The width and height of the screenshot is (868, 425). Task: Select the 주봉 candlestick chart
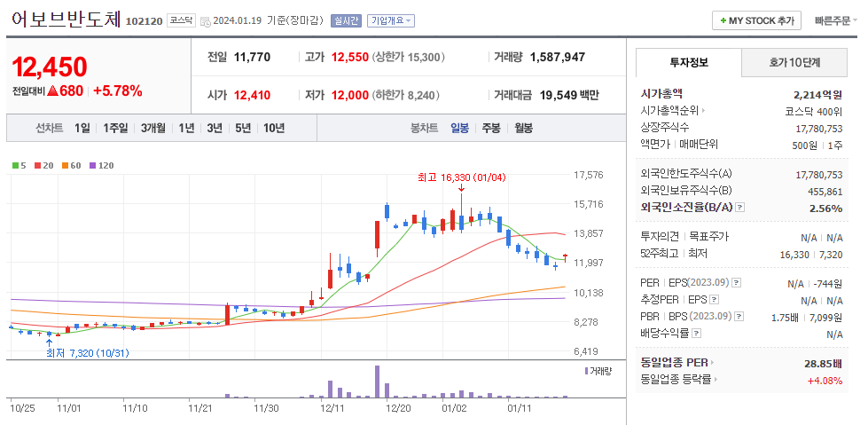coord(491,128)
